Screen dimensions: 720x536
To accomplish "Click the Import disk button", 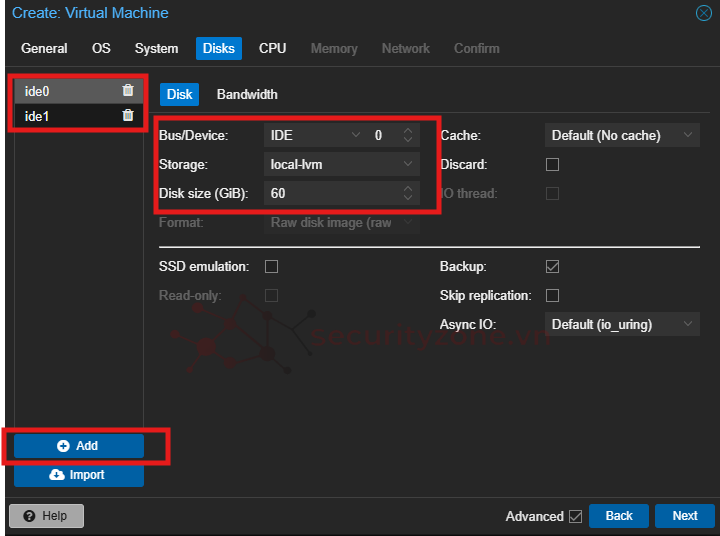I will point(79,475).
